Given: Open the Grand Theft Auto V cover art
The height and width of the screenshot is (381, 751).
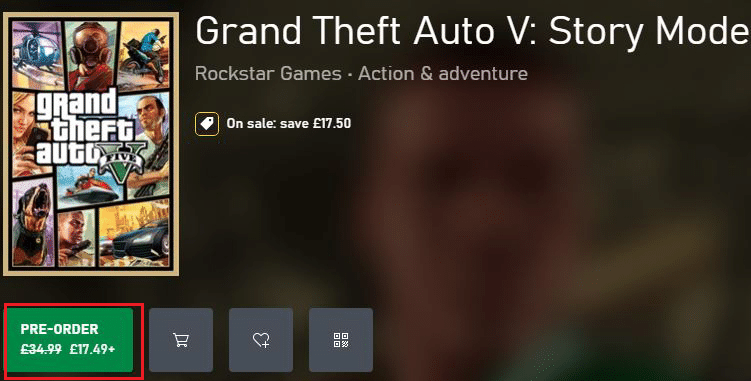Looking at the screenshot, I should click(91, 144).
